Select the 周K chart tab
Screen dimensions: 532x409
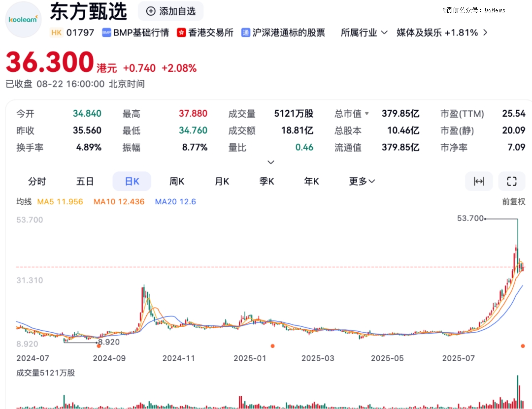[x=177, y=181]
